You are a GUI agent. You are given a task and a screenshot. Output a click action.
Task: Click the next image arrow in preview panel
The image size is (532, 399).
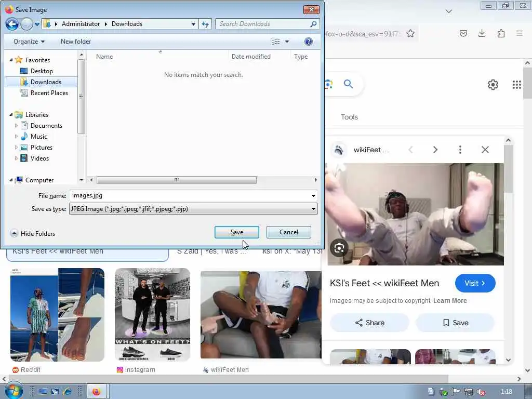435,150
